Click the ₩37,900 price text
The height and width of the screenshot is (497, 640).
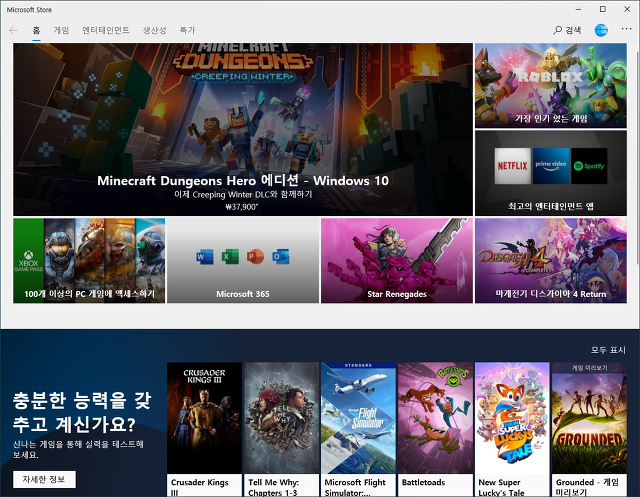242,207
